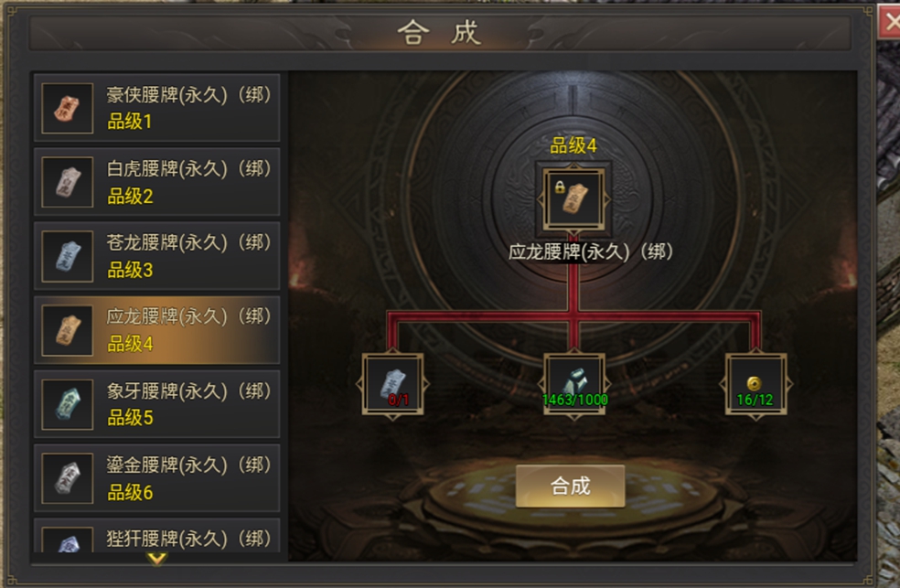Select the 象牙腰牌(永久) 品级5 entry
900x588 pixels.
coord(156,404)
